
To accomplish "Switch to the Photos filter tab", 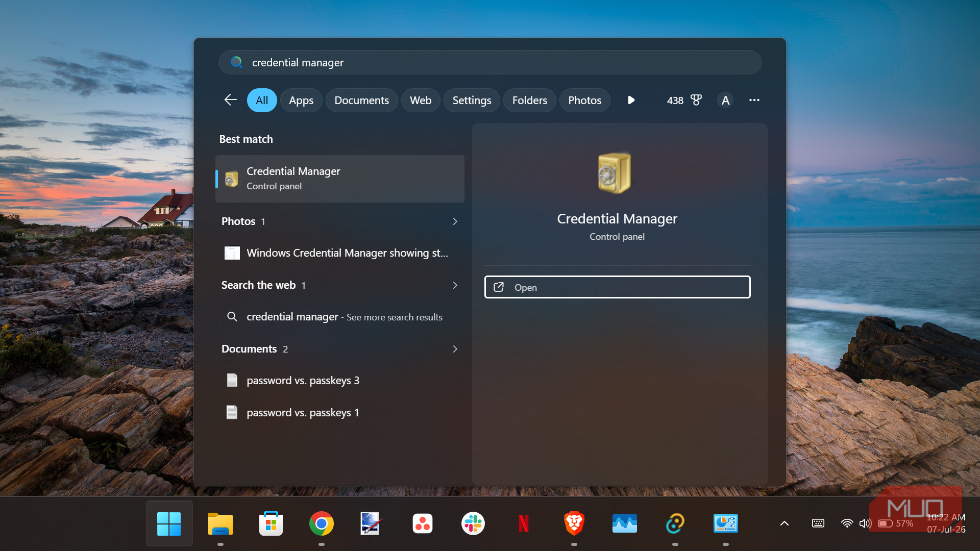I will tap(584, 100).
